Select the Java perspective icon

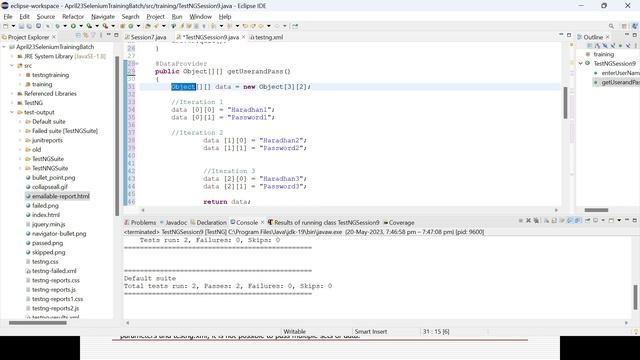pos(635,26)
